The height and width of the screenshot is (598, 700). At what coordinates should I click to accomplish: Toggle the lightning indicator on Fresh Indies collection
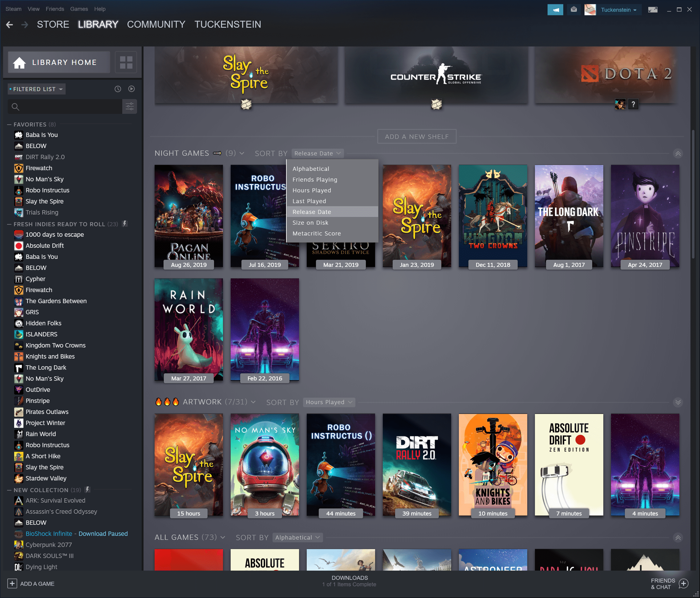(x=125, y=223)
